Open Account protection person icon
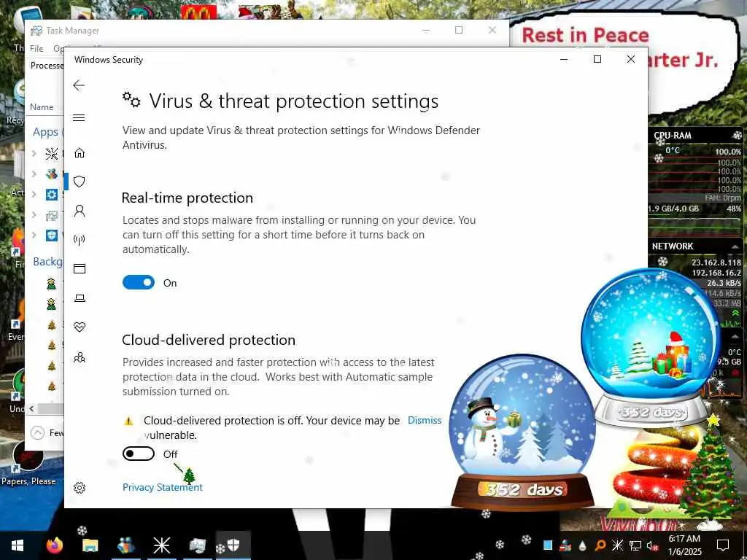Viewport: 747px width, 560px height. (x=80, y=211)
